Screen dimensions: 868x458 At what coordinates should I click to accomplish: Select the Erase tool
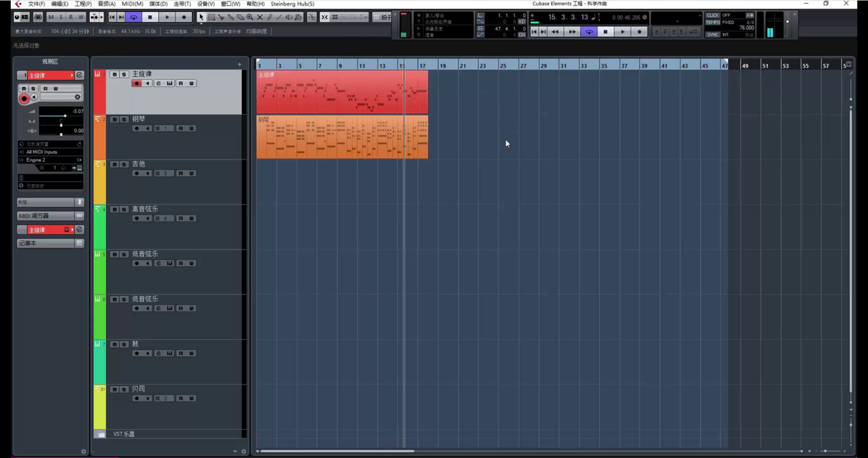(241, 17)
